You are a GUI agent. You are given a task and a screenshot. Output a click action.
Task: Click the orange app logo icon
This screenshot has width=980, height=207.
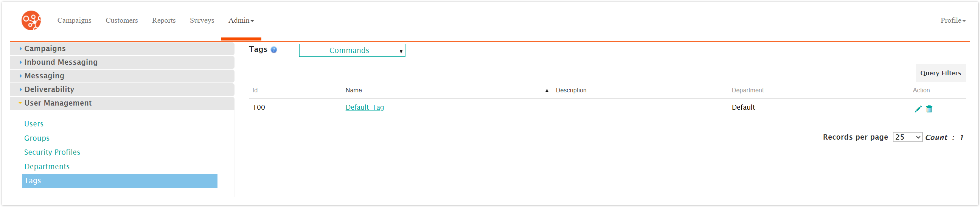tap(31, 20)
